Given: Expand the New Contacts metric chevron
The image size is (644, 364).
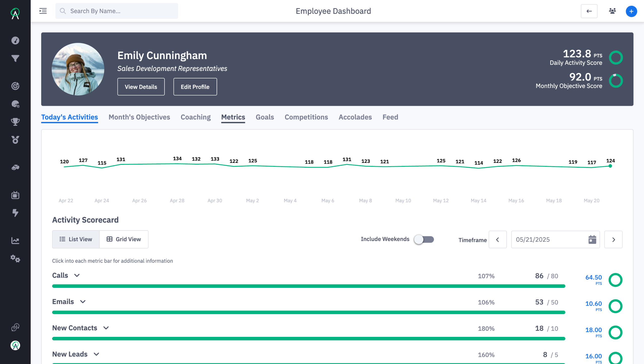Looking at the screenshot, I should 106,328.
